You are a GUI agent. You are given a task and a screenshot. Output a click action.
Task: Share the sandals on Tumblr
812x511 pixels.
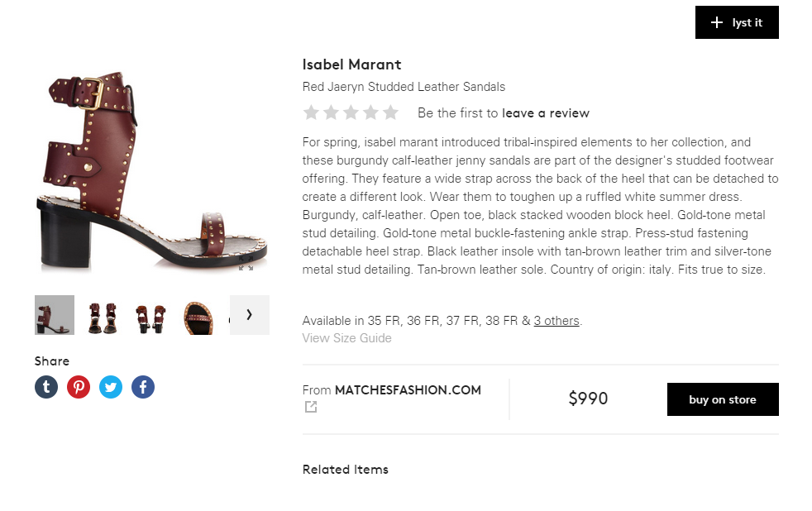pos(46,387)
